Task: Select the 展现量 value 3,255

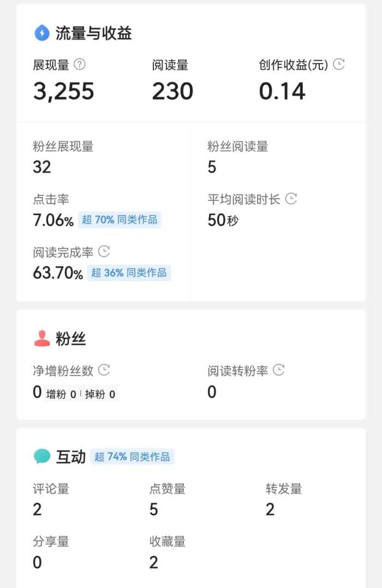Action: (64, 91)
